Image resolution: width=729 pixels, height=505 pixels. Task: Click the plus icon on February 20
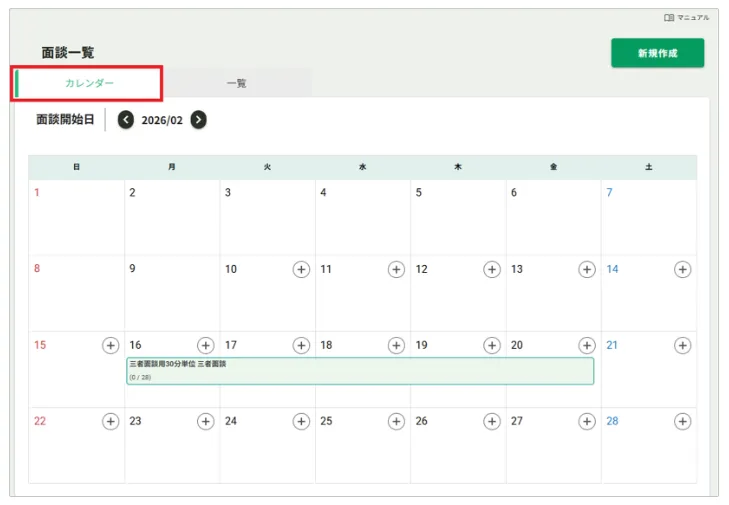coord(587,345)
